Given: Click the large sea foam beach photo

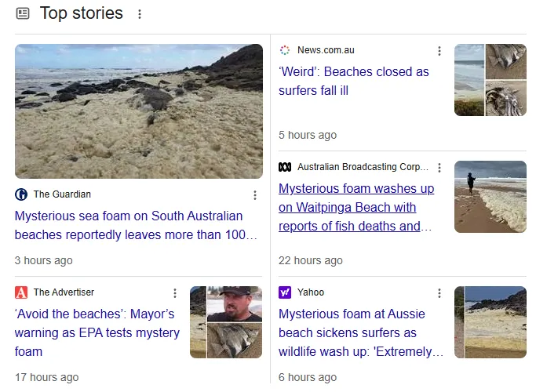Looking at the screenshot, I should [x=139, y=111].
